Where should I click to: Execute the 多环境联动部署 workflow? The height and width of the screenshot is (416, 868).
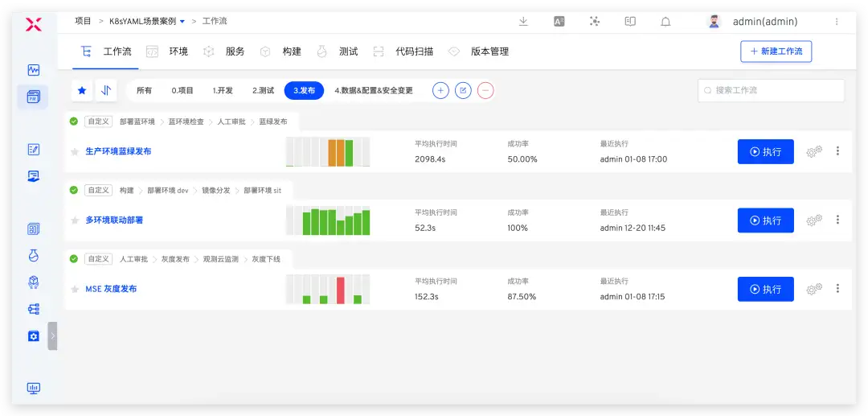766,220
